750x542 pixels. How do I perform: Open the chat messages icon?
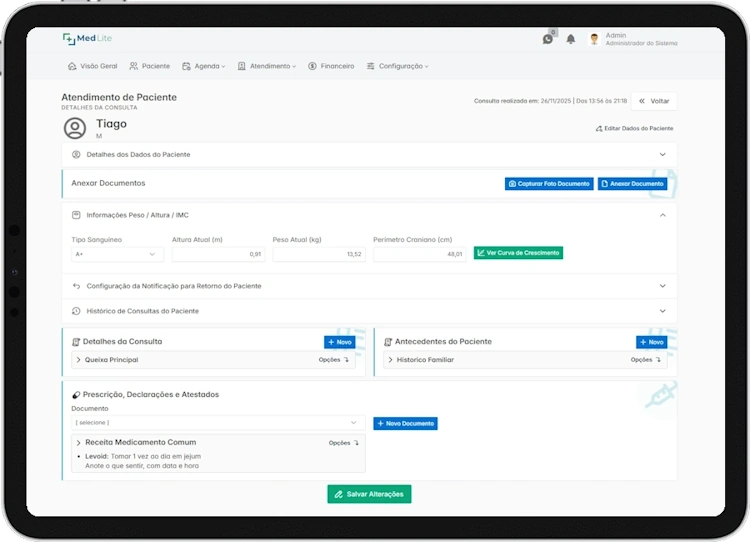click(548, 39)
